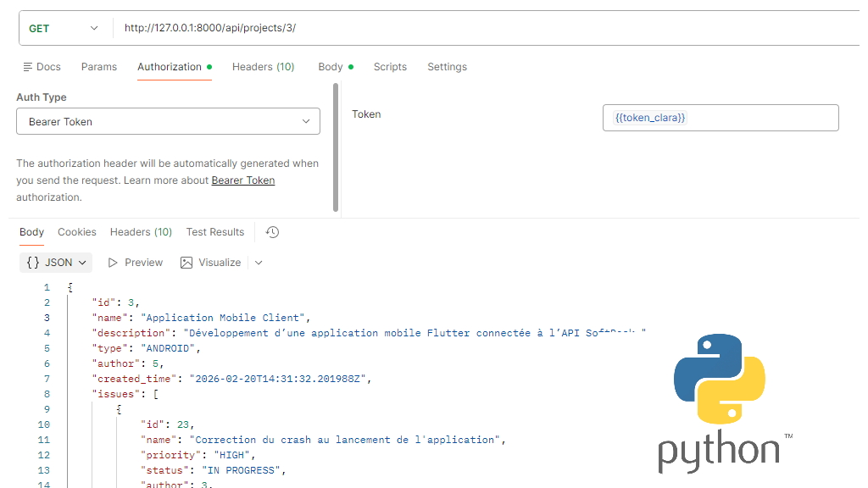Screen dimensions: 868x488
Task: Expand the chevron next to Visualize
Action: point(259,263)
